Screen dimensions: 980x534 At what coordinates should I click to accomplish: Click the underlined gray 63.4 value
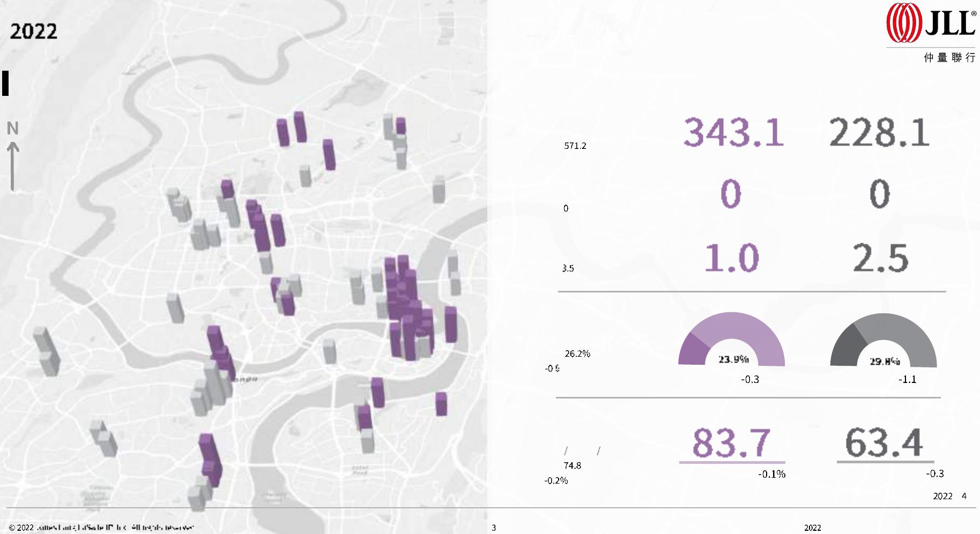point(884,443)
